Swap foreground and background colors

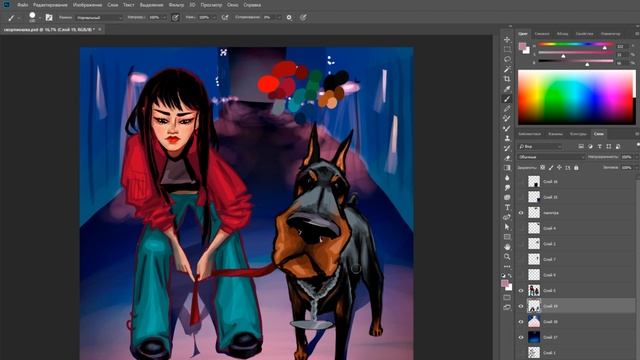(510, 276)
